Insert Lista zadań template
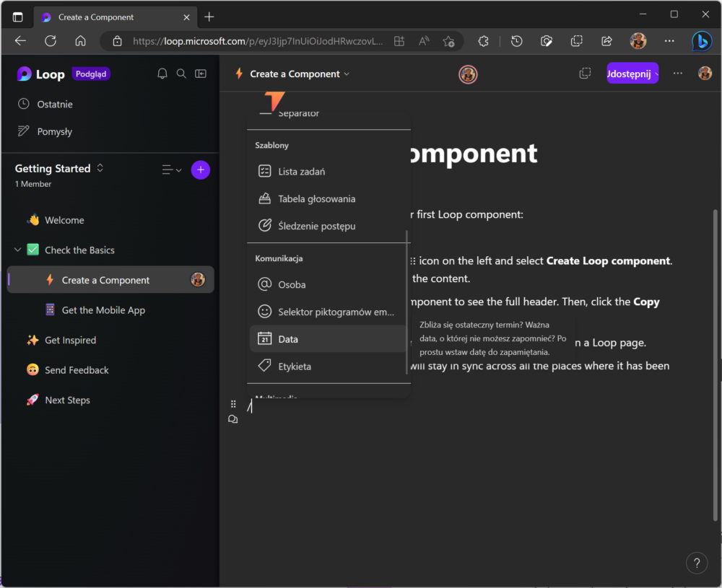722x588 pixels. 327,172
